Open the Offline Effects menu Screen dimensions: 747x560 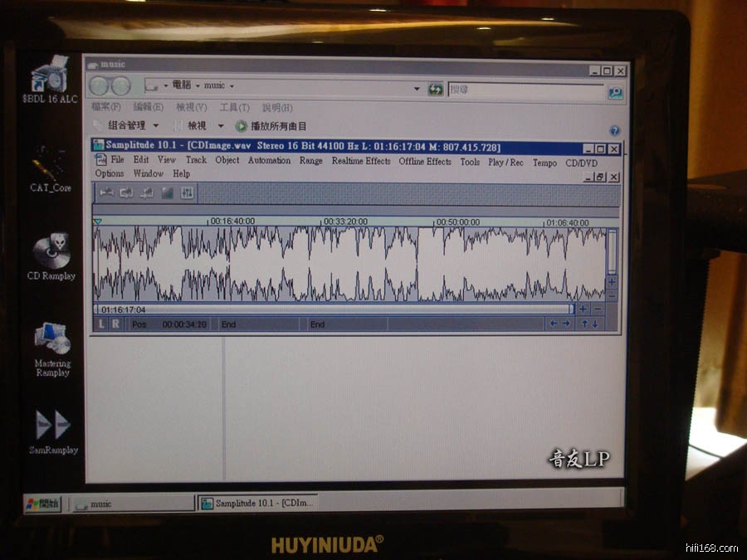click(x=425, y=162)
